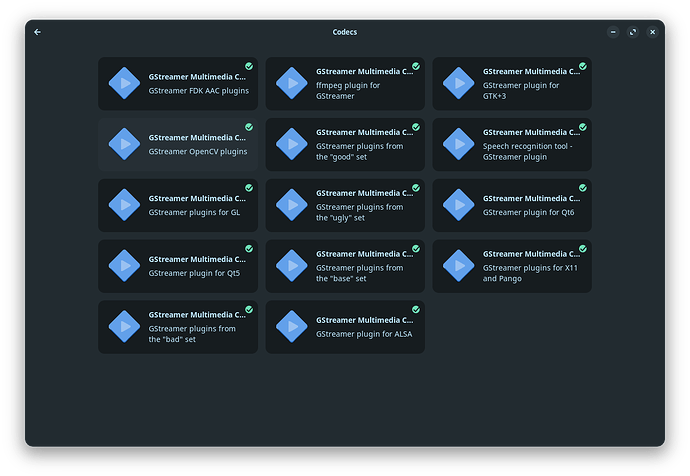Click installed checkmark on "bad" set card
The width and height of the screenshot is (690, 476).
(249, 309)
